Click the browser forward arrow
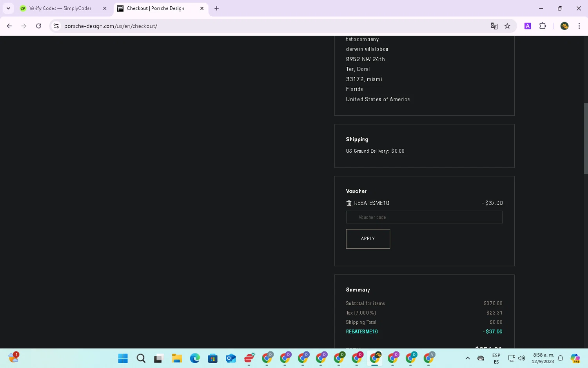Viewport: 588px width, 368px height. click(24, 26)
